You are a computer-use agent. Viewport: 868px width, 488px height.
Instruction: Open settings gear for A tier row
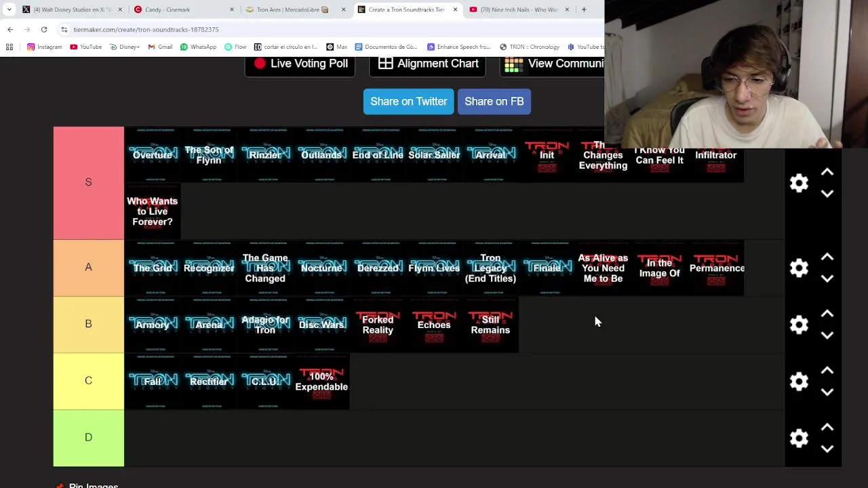tap(799, 268)
